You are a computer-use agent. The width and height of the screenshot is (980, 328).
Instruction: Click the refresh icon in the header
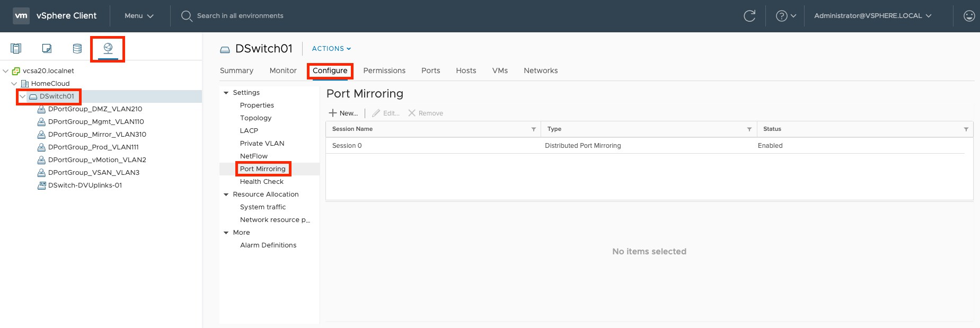749,16
